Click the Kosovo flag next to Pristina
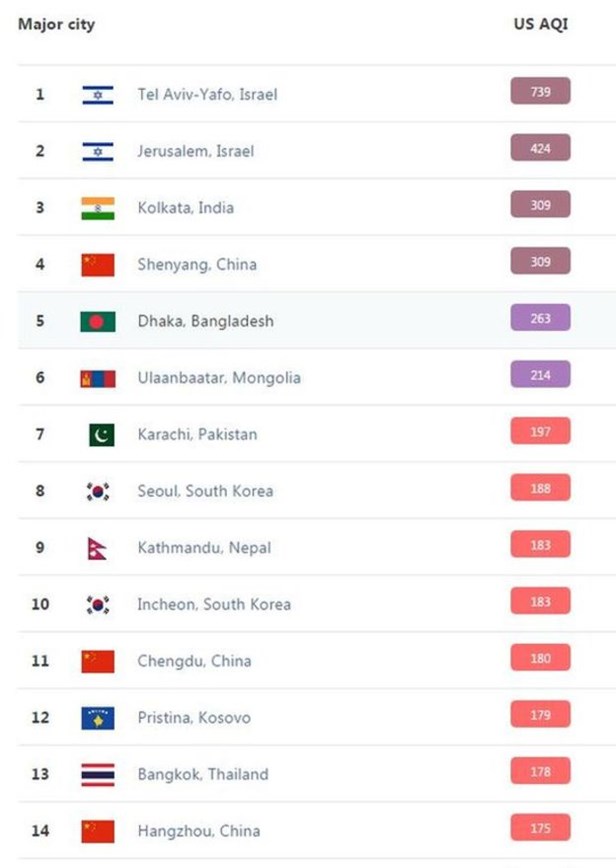 click(x=98, y=718)
